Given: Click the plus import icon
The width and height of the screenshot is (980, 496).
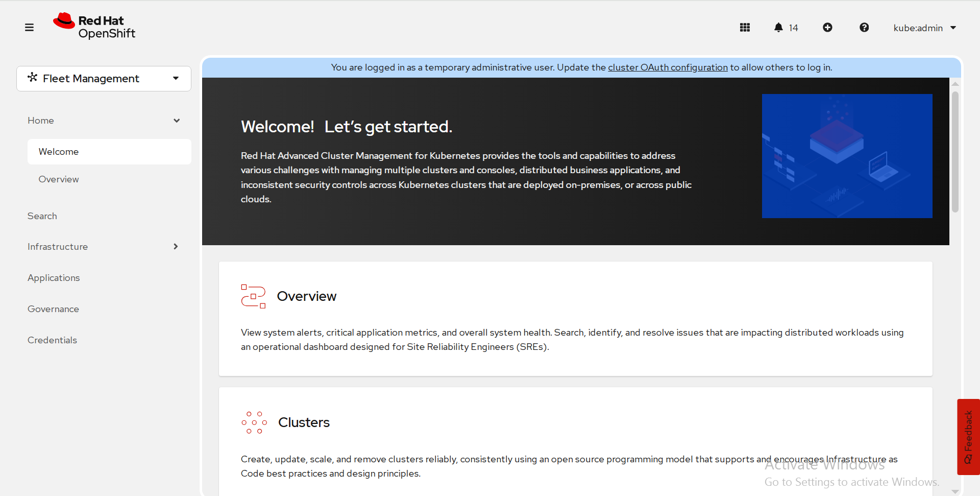Looking at the screenshot, I should coord(827,28).
